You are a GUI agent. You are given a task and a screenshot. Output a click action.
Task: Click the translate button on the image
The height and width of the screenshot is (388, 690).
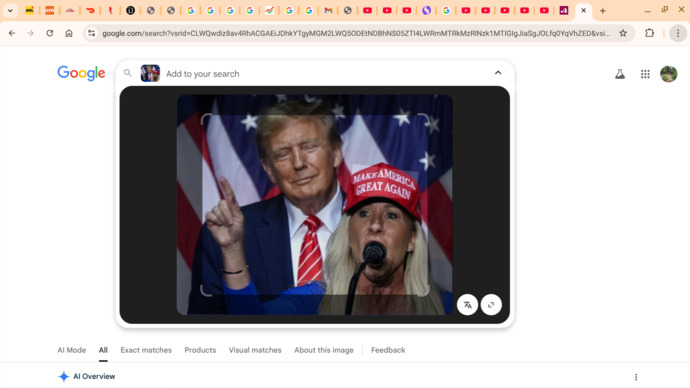(x=467, y=304)
